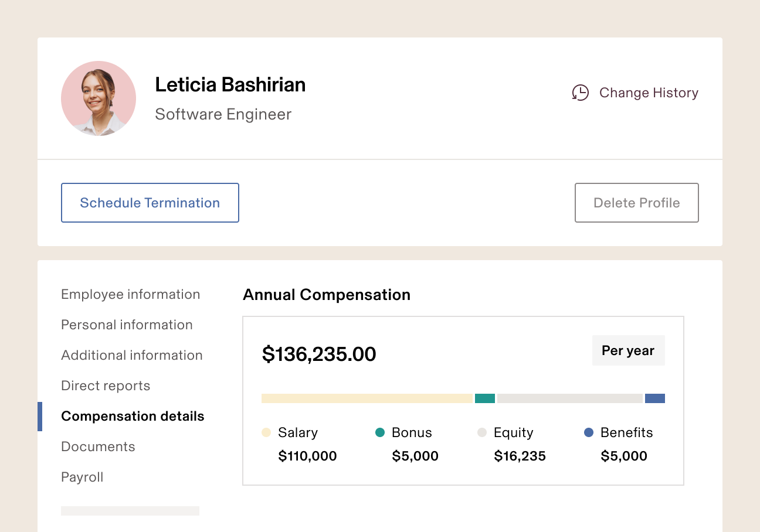Open the Change History link

(649, 93)
